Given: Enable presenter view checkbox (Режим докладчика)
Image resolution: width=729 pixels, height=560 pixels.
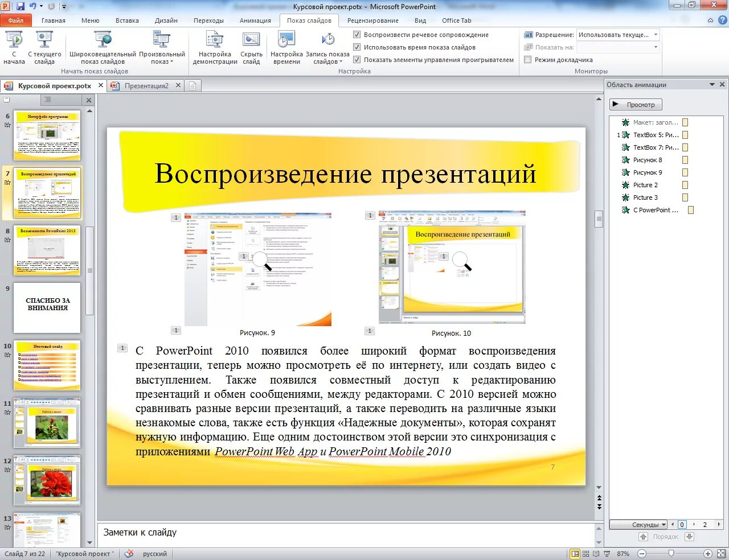Looking at the screenshot, I should (x=527, y=60).
